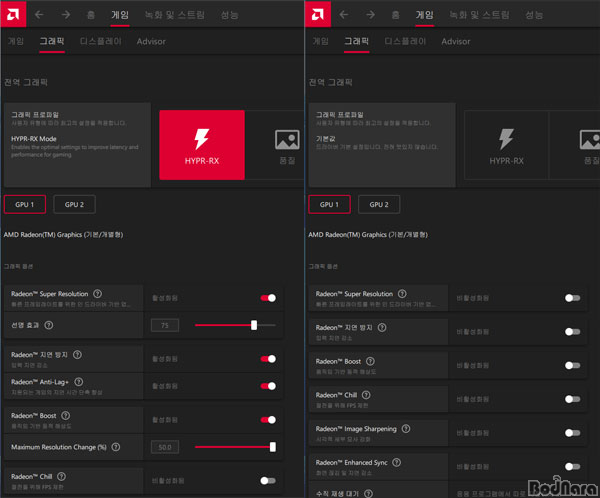Adjust the Maximum Resolution Change slider
Viewport: 600px width, 498px height.
pyautogui.click(x=235, y=447)
